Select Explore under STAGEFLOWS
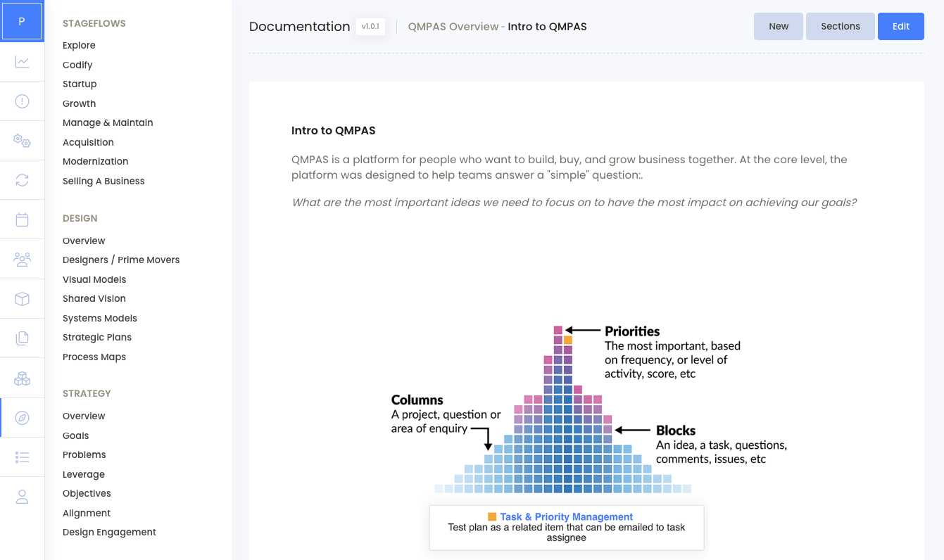Viewport: 944px width, 560px height. [79, 45]
